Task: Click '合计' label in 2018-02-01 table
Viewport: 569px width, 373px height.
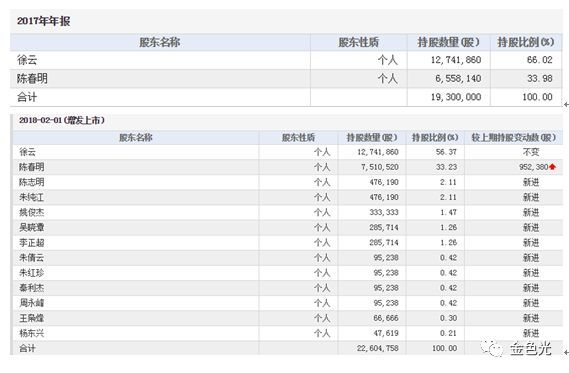Action: point(28,348)
